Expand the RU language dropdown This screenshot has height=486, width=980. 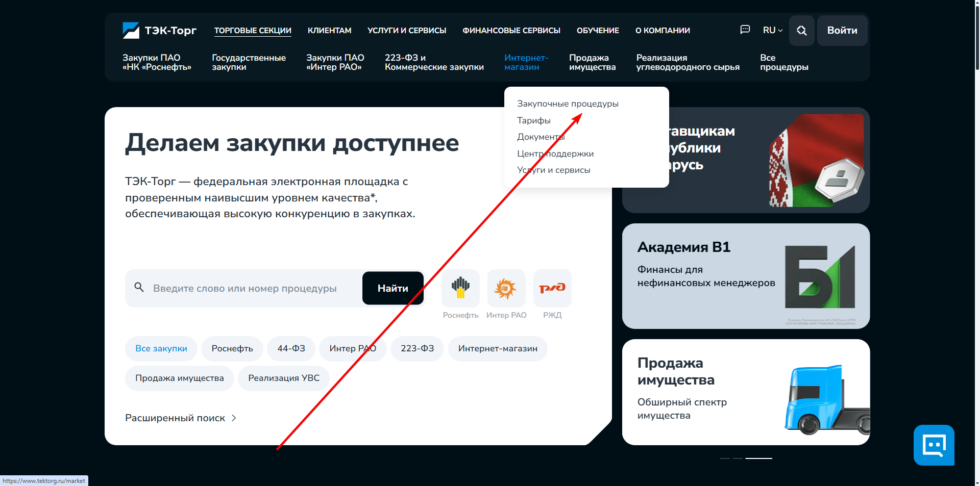coord(773,30)
